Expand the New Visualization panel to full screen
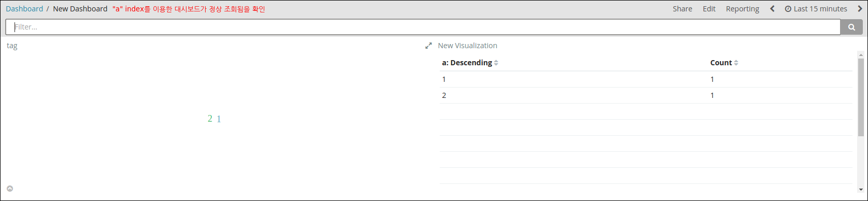 (428, 46)
